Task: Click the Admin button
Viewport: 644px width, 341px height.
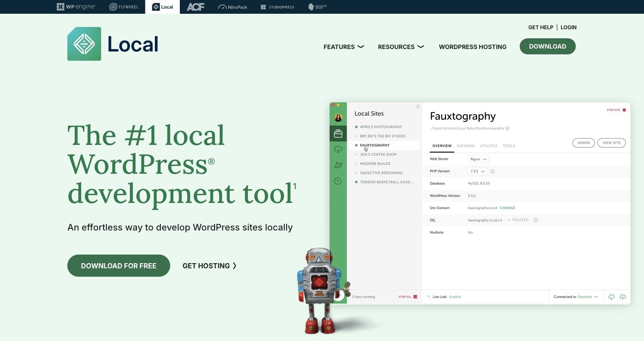Action: coord(584,143)
